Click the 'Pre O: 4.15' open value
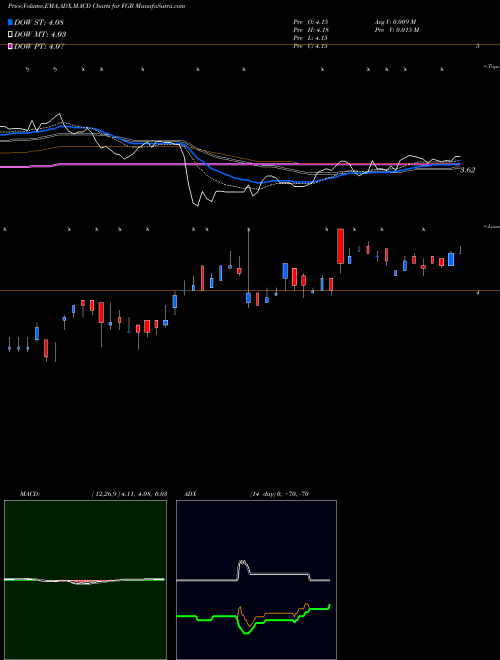Viewport: 500px width, 660px height. [311, 22]
